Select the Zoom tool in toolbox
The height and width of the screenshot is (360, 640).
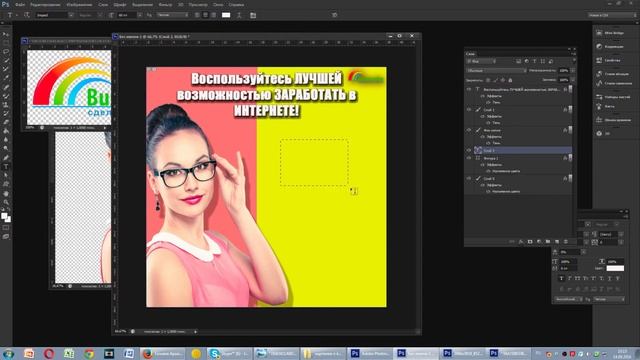click(6, 202)
